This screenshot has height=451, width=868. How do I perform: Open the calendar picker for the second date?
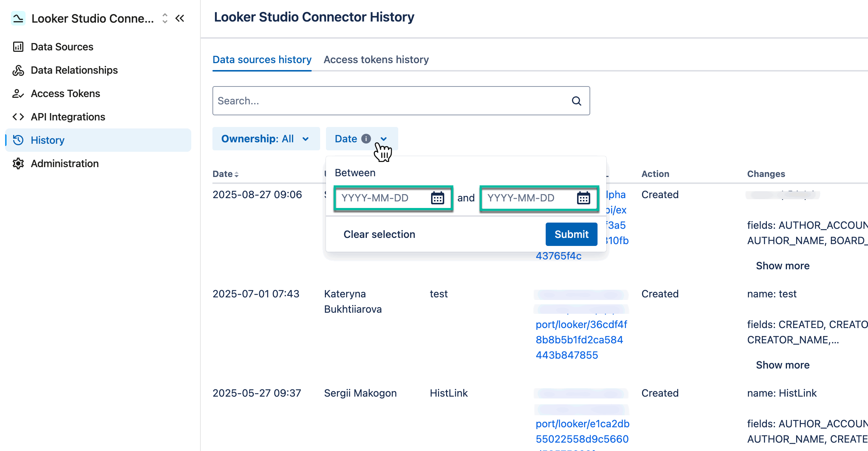tap(584, 198)
